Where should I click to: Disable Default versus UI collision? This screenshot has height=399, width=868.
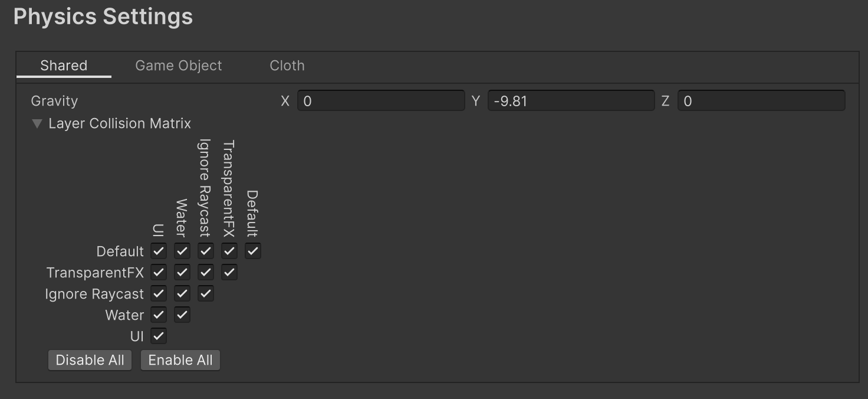pos(158,251)
